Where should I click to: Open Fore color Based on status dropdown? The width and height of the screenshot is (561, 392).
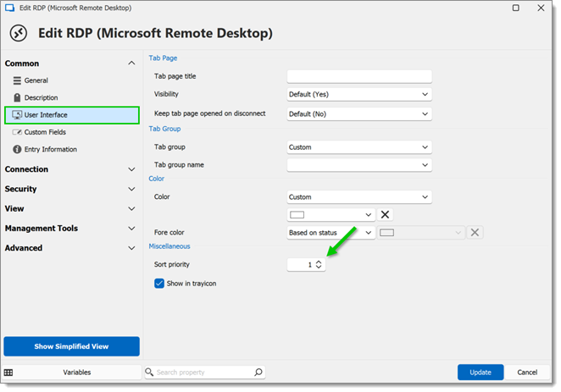pyautogui.click(x=331, y=233)
